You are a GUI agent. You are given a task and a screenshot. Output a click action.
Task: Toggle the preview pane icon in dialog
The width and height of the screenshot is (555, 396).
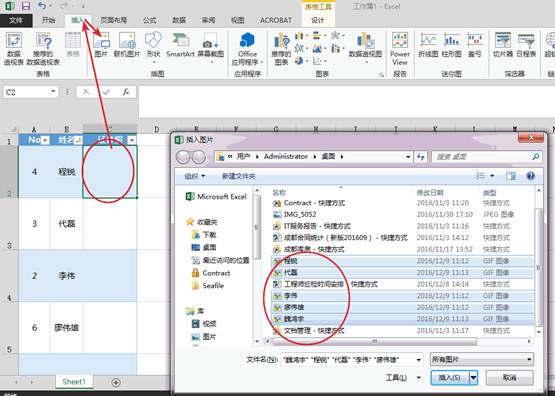pos(511,176)
